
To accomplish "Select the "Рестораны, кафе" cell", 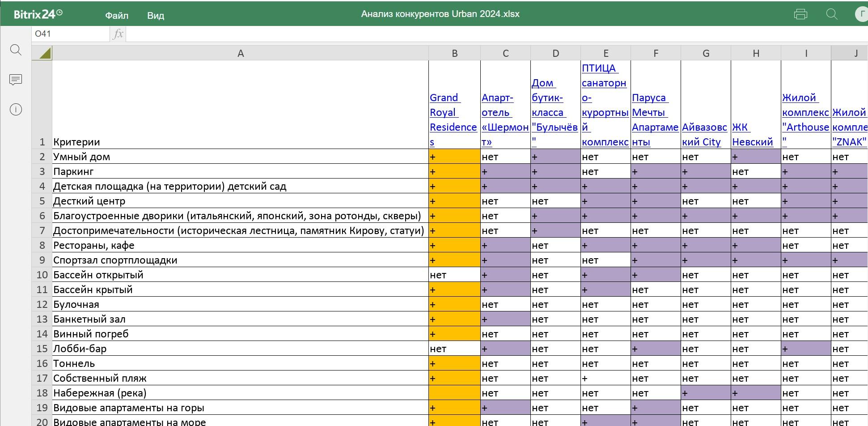I will coord(241,245).
